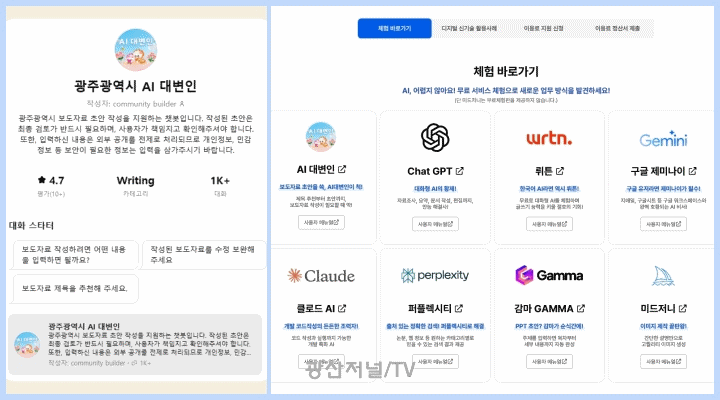720x400 pixels.
Task: Click the '대화형 AI의 황제!' tagline
Action: pyautogui.click(x=435, y=189)
